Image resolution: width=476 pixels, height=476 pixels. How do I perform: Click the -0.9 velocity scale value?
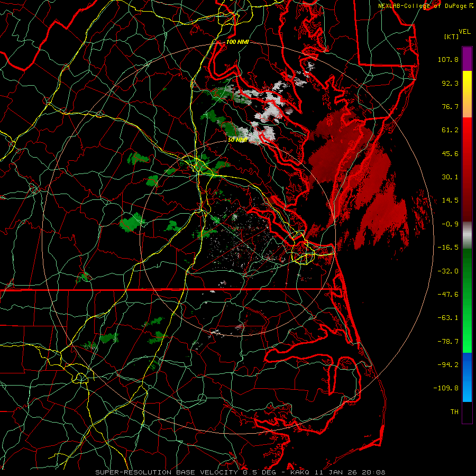[450, 224]
